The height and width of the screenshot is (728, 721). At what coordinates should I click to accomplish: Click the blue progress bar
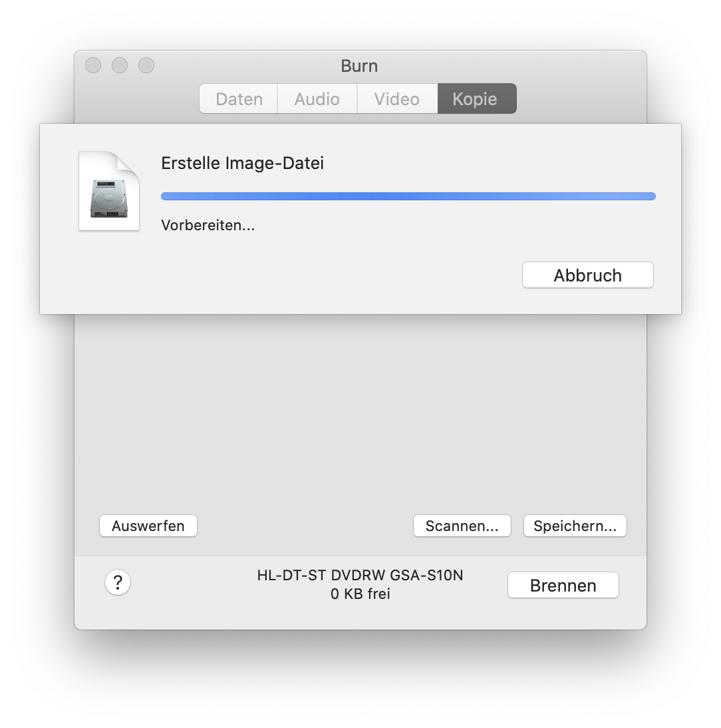coord(408,196)
